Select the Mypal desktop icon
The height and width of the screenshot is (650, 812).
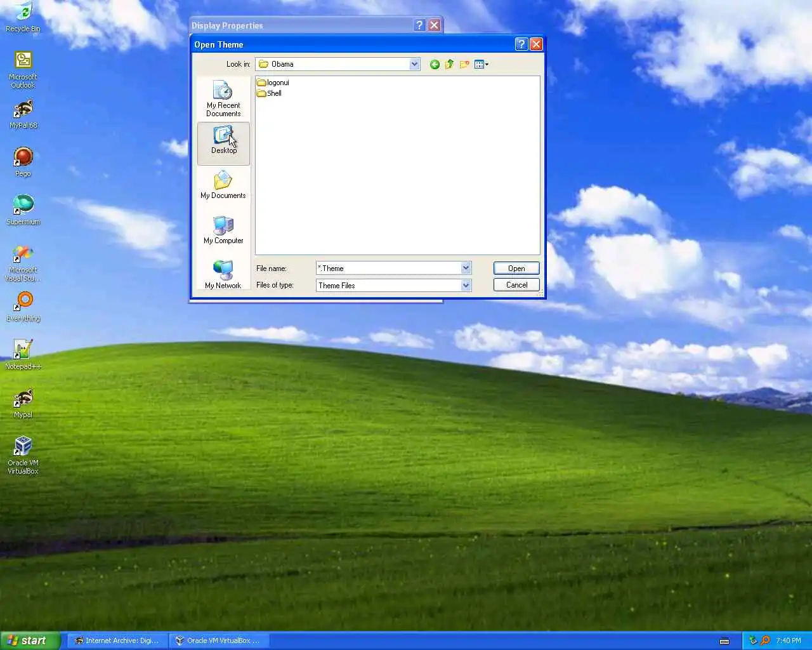(23, 403)
